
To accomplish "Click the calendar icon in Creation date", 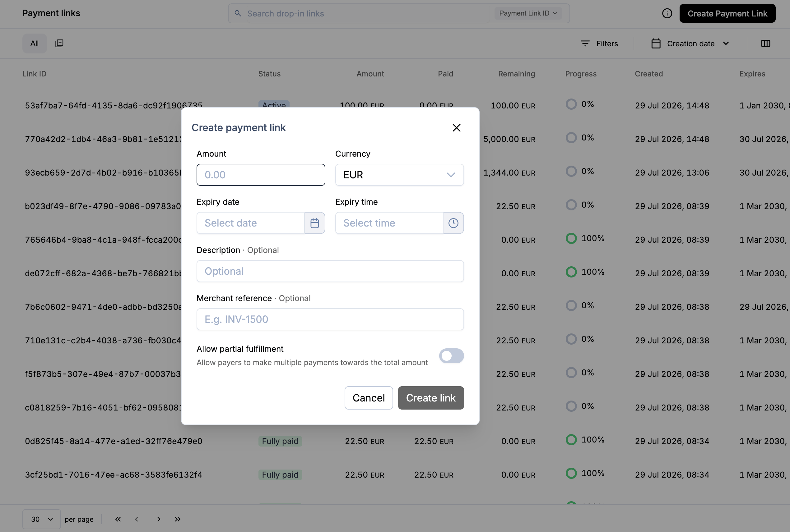I will pyautogui.click(x=656, y=44).
